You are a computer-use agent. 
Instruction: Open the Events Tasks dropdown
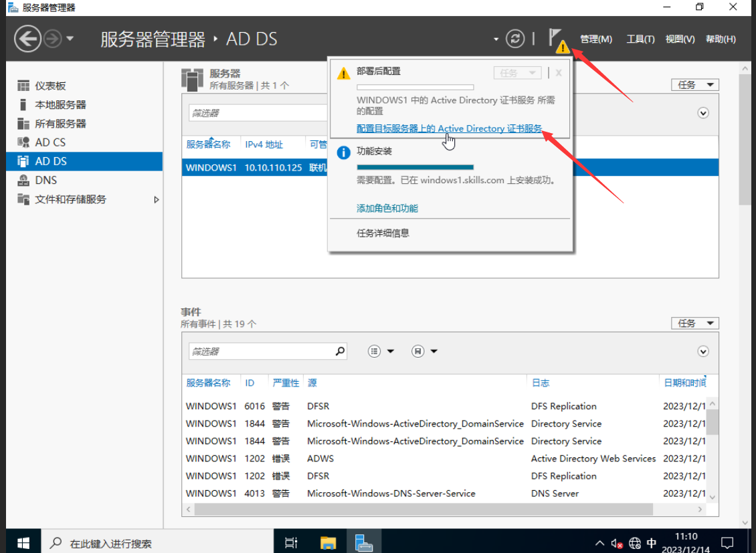pos(694,323)
